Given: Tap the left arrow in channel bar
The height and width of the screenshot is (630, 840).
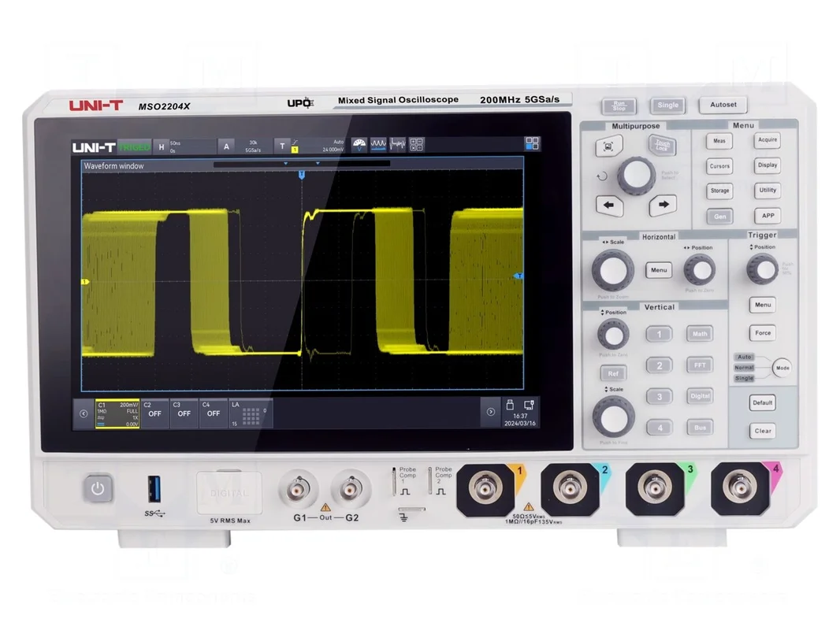Looking at the screenshot, I should pyautogui.click(x=84, y=413).
